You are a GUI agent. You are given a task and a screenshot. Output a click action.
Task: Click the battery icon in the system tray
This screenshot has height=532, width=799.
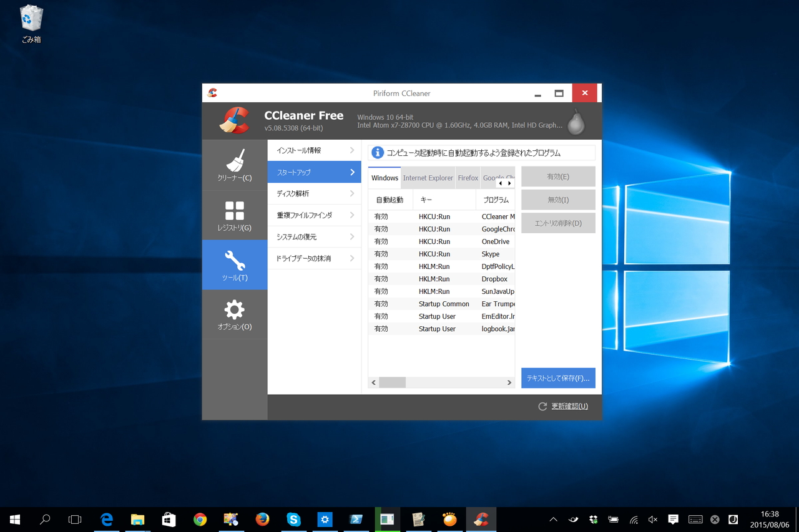click(x=614, y=520)
